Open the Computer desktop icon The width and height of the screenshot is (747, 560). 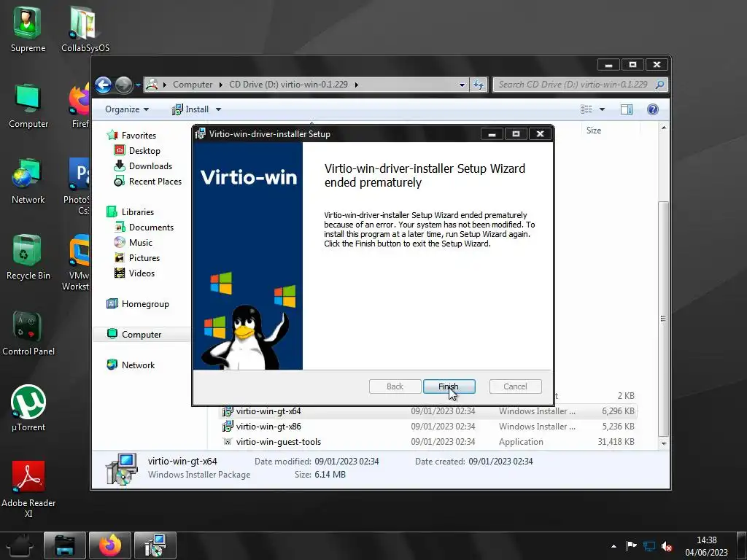click(x=28, y=106)
